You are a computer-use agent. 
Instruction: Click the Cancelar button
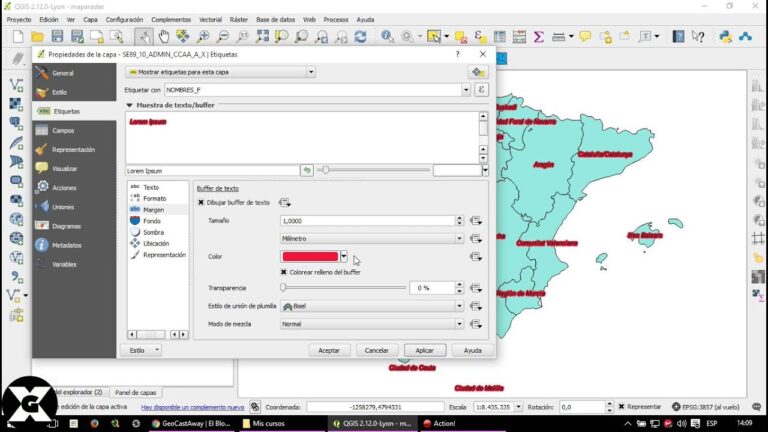(x=376, y=350)
